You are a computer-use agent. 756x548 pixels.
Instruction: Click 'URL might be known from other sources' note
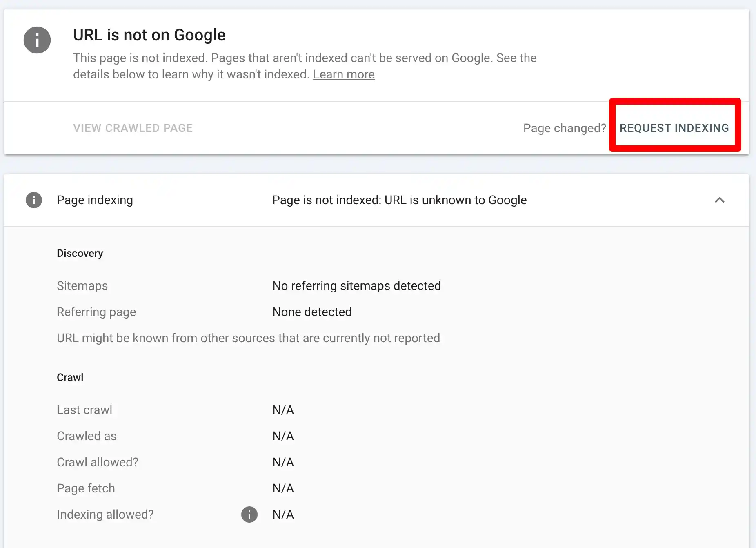[x=249, y=338]
